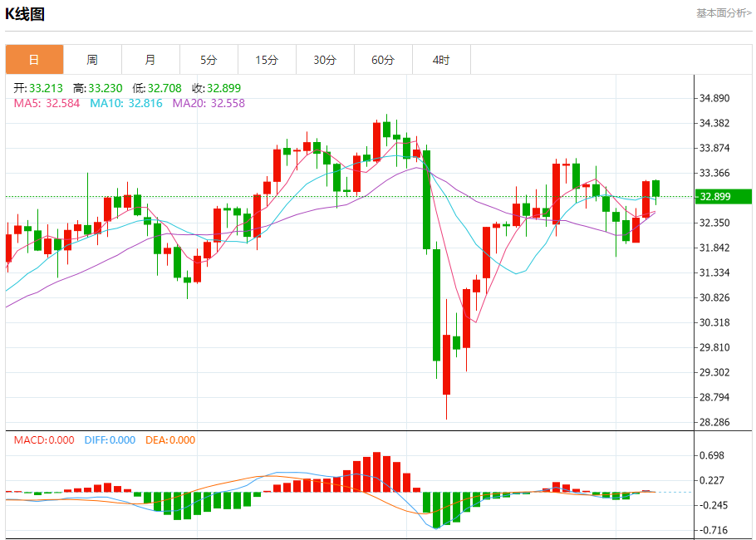
Task: Open the 60分 interval tab
Action: pyautogui.click(x=383, y=60)
